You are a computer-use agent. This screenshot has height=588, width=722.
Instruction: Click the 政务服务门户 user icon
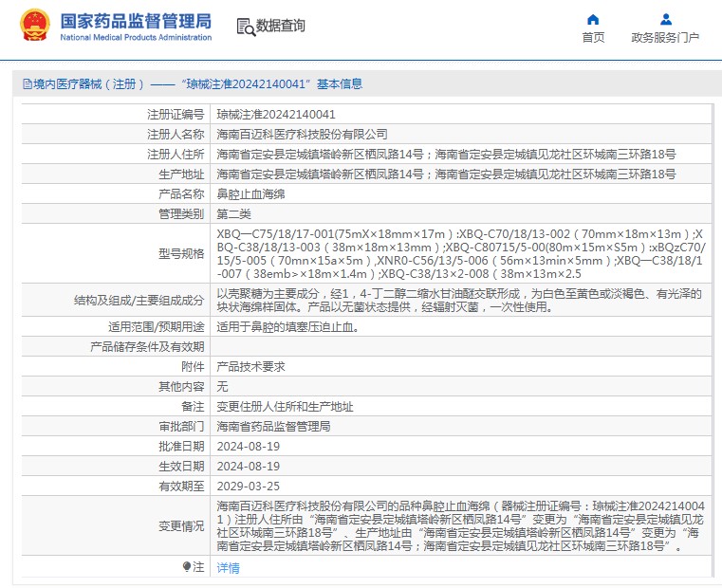point(665,19)
